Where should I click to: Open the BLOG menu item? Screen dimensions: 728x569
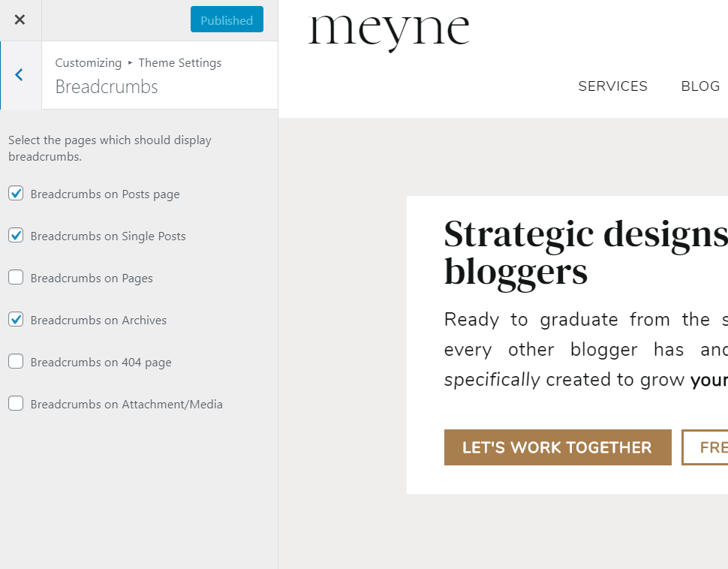(x=700, y=86)
